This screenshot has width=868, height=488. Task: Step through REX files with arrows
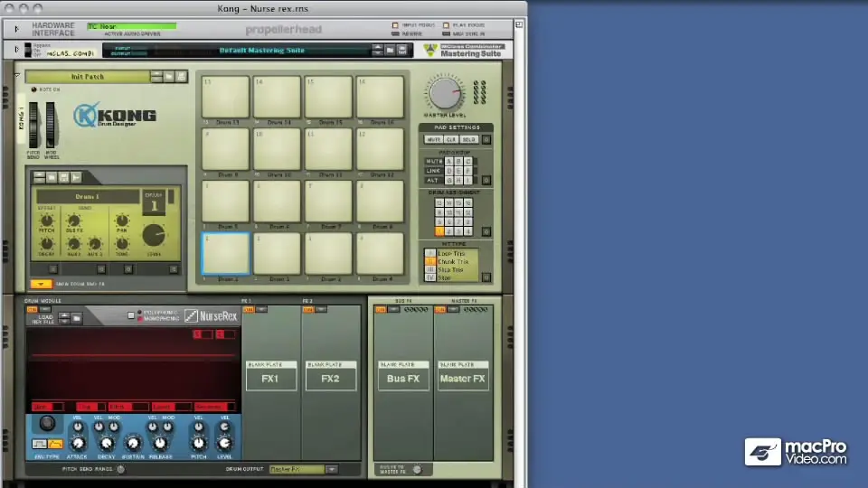pos(64,317)
